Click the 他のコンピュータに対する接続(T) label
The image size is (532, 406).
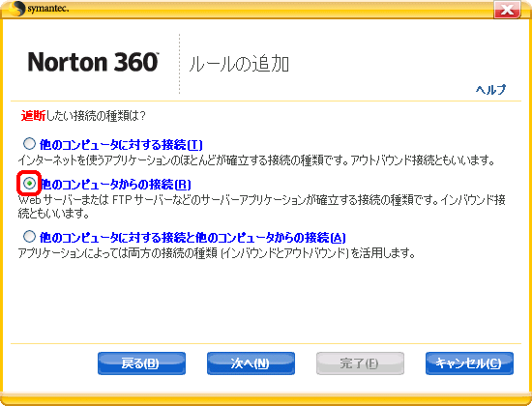pos(121,145)
